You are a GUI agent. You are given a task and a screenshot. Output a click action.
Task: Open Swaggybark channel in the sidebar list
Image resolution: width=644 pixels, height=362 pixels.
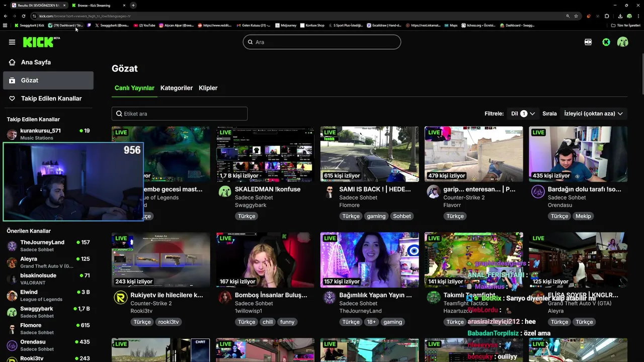48,312
